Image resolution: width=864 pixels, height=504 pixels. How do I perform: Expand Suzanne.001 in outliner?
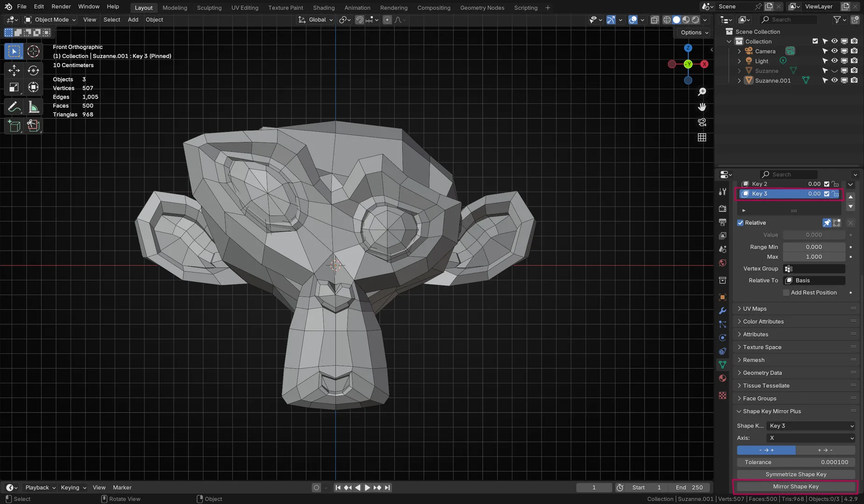[x=739, y=80]
